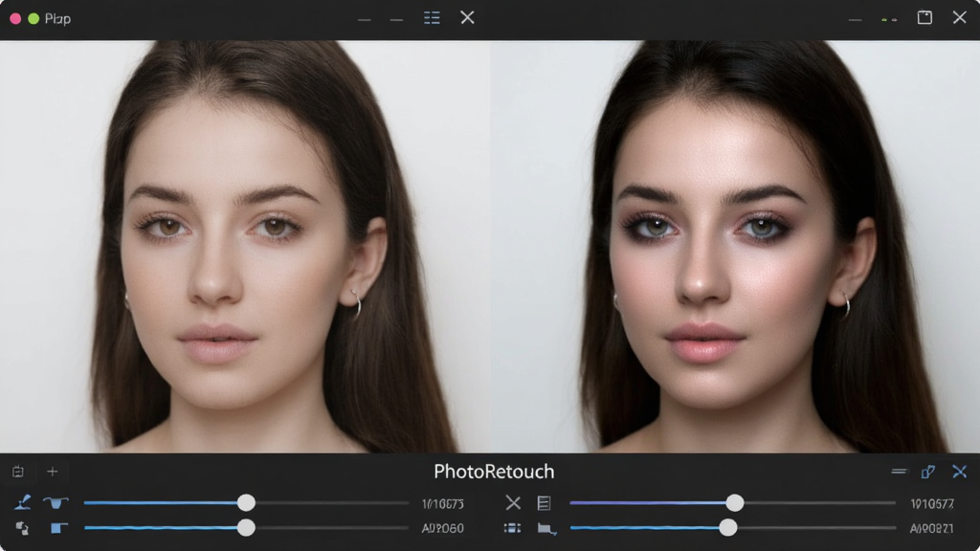Select the retouch brush tool icon

click(23, 502)
